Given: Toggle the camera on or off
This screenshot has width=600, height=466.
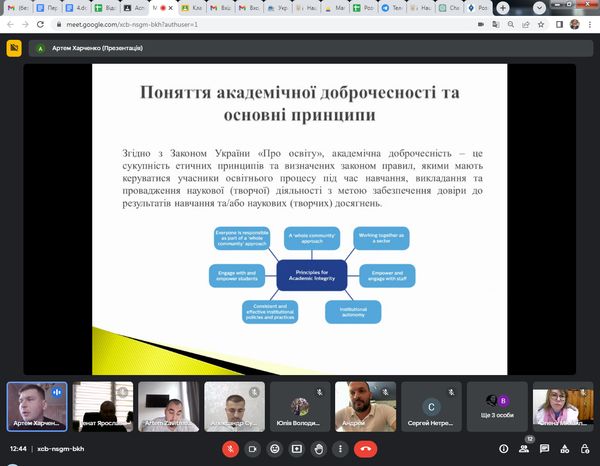Looking at the screenshot, I should [x=252, y=449].
